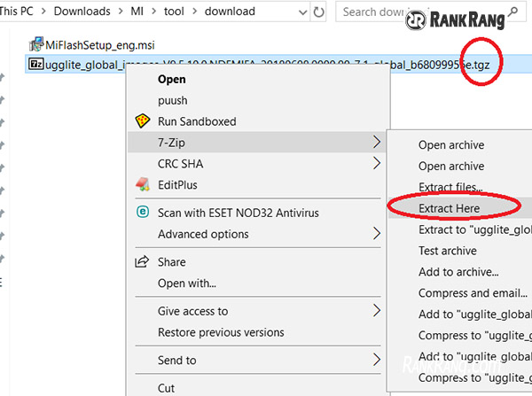Select Add to archive... option

tap(460, 272)
